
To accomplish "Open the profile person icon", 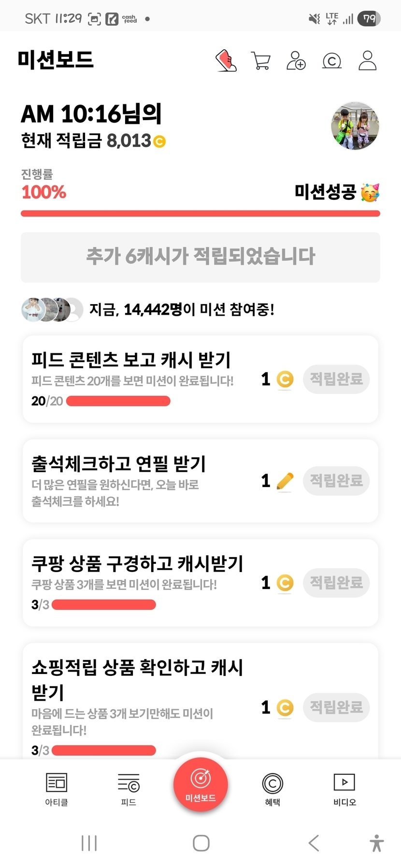I will coord(367,61).
